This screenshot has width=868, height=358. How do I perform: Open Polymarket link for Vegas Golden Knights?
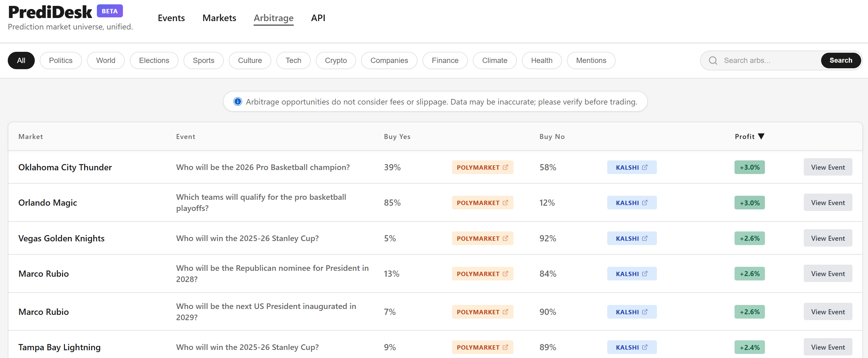[x=482, y=238]
